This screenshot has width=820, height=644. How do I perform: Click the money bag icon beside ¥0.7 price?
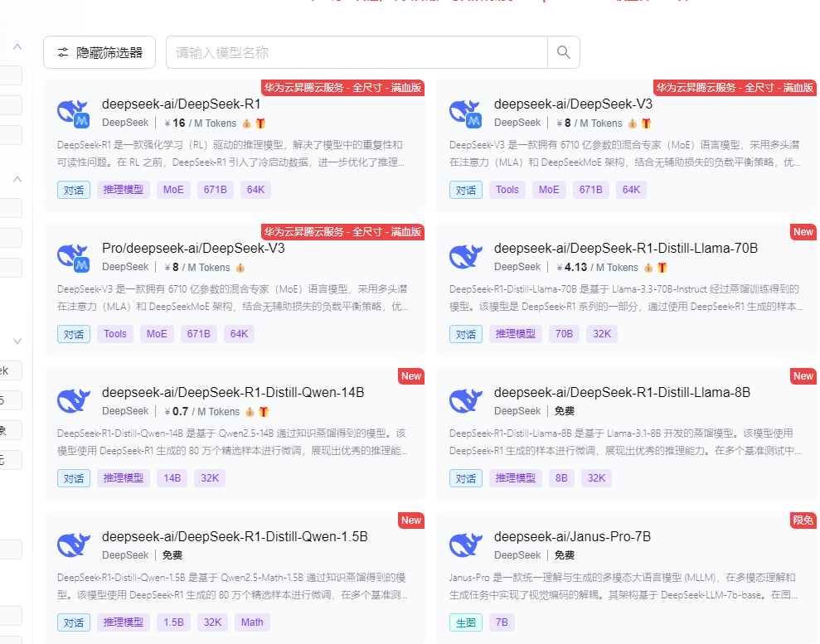(x=250, y=412)
